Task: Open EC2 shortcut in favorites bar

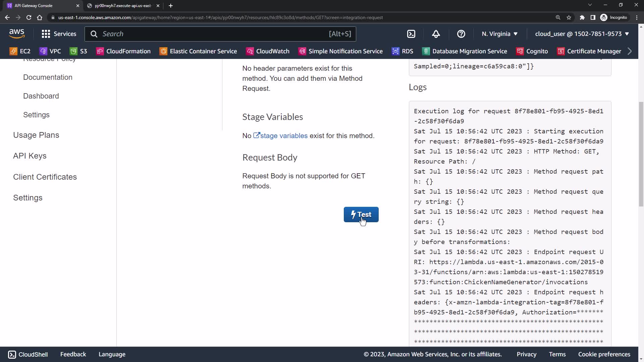Action: (x=20, y=51)
